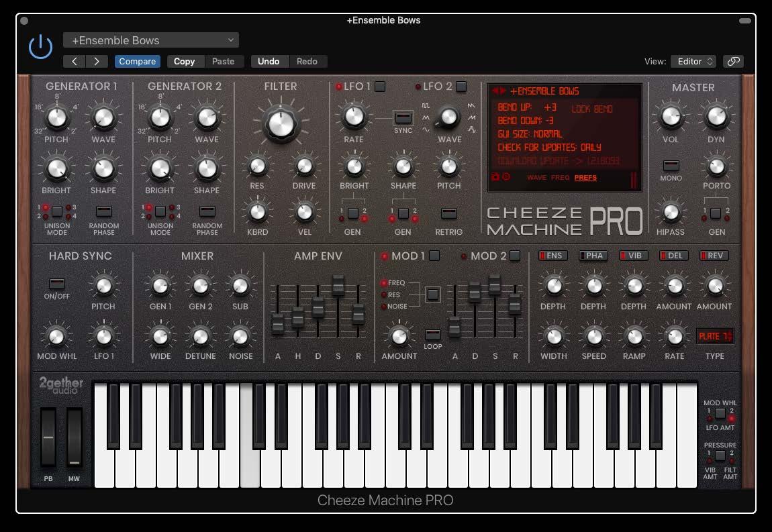Click the Compare button

coord(138,61)
